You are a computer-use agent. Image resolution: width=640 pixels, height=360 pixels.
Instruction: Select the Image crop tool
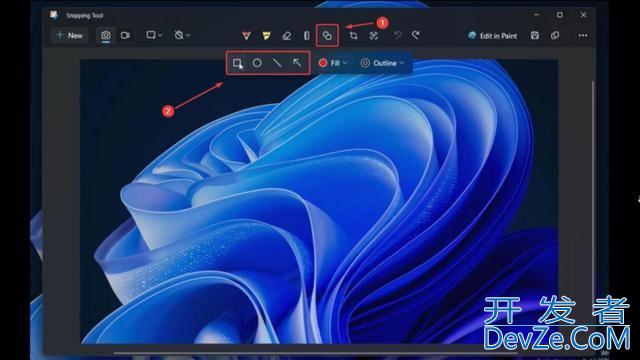click(x=353, y=36)
